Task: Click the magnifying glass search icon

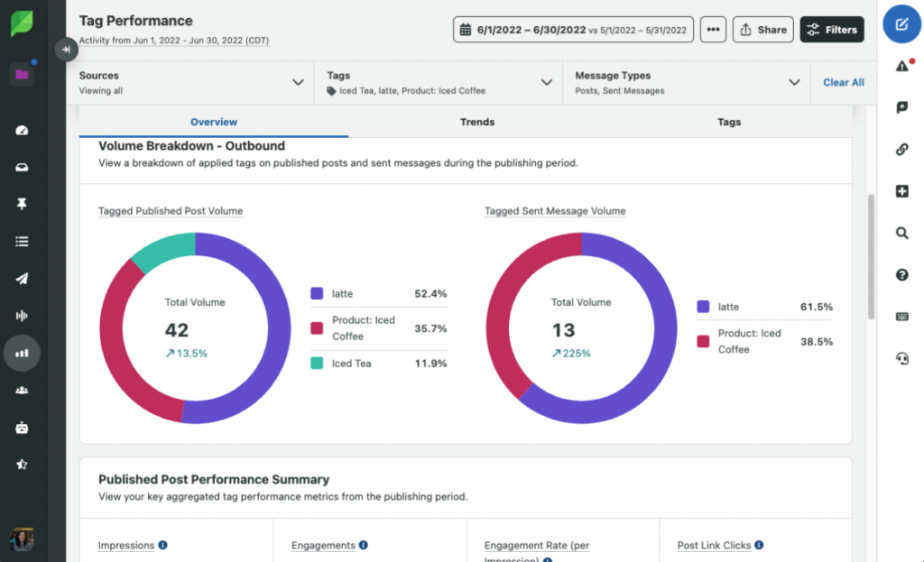Action: pyautogui.click(x=901, y=233)
